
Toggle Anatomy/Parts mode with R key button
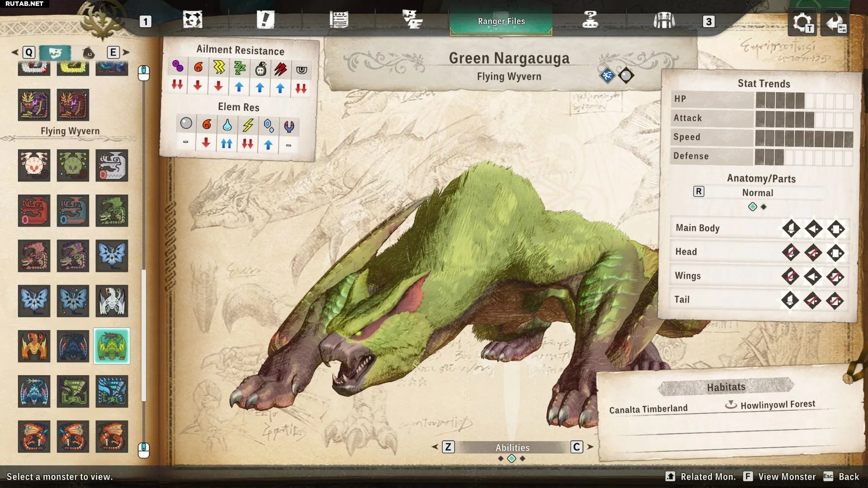point(698,192)
